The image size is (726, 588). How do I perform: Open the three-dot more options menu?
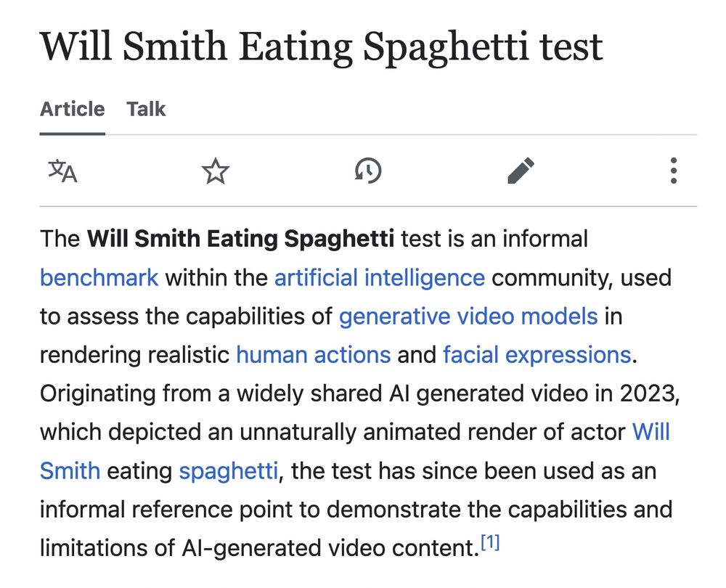click(x=674, y=171)
